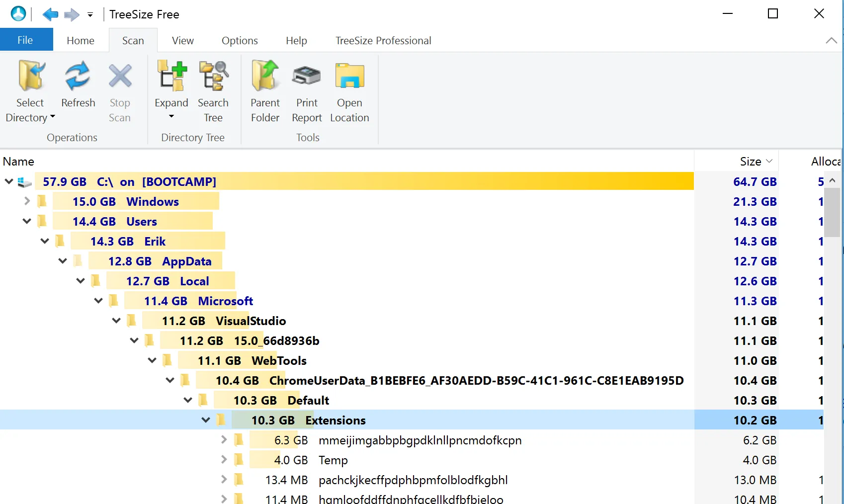Click the vertical scrollbar thumb

833,213
